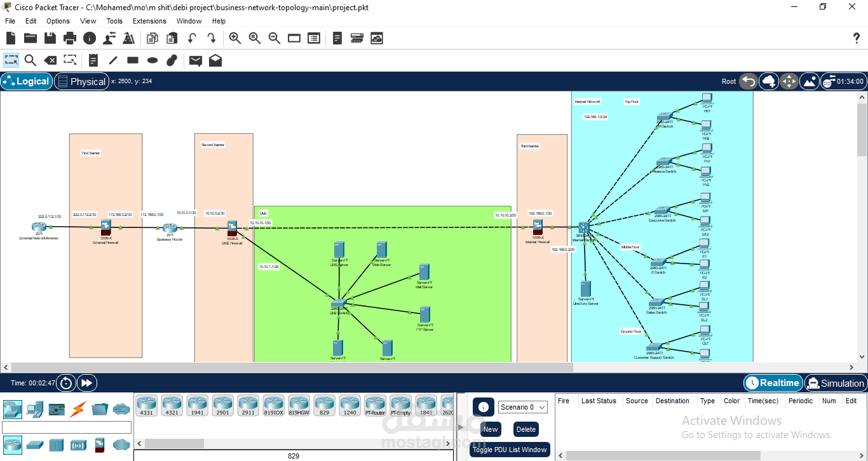Choose the 1941 router from the device list
The height and width of the screenshot is (461, 868).
[198, 406]
